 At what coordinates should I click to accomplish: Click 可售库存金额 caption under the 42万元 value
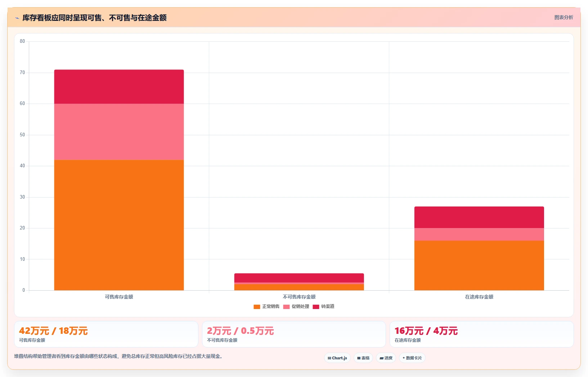pos(32,340)
